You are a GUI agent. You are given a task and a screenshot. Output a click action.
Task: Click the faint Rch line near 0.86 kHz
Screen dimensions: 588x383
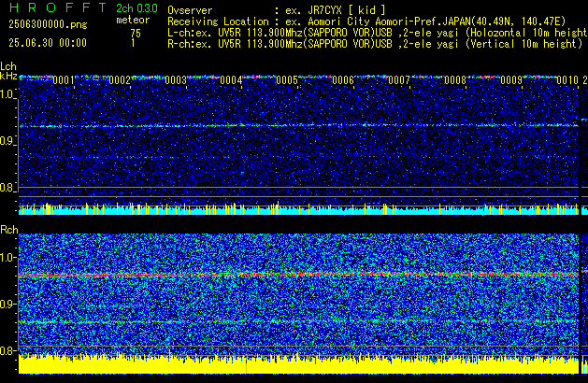[298, 322]
